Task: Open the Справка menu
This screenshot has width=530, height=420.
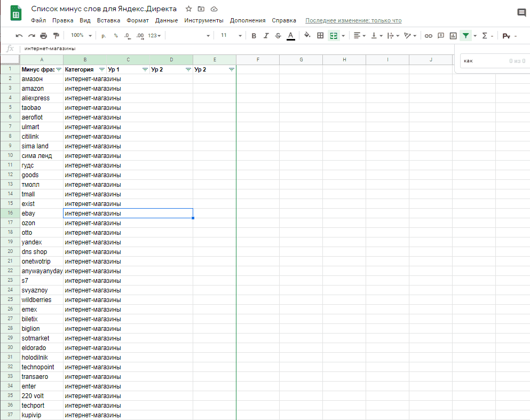Action: (284, 20)
